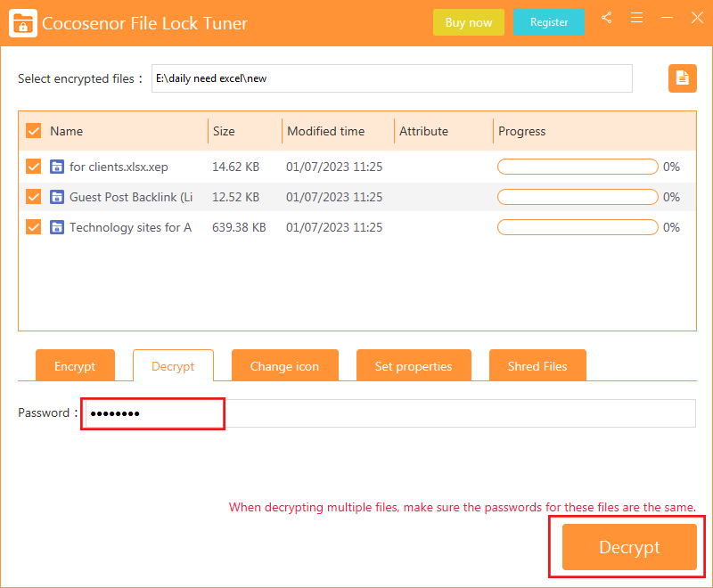Close the File Lock Tuner window
Screen dimensions: 713x588
[697, 18]
